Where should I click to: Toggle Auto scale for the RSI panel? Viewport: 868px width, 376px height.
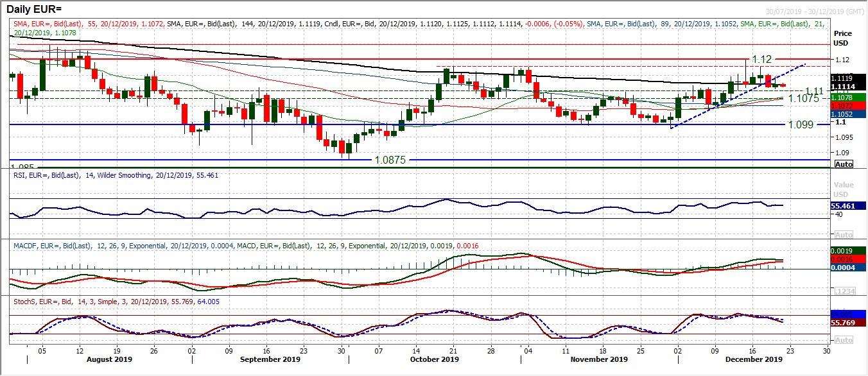coord(844,234)
